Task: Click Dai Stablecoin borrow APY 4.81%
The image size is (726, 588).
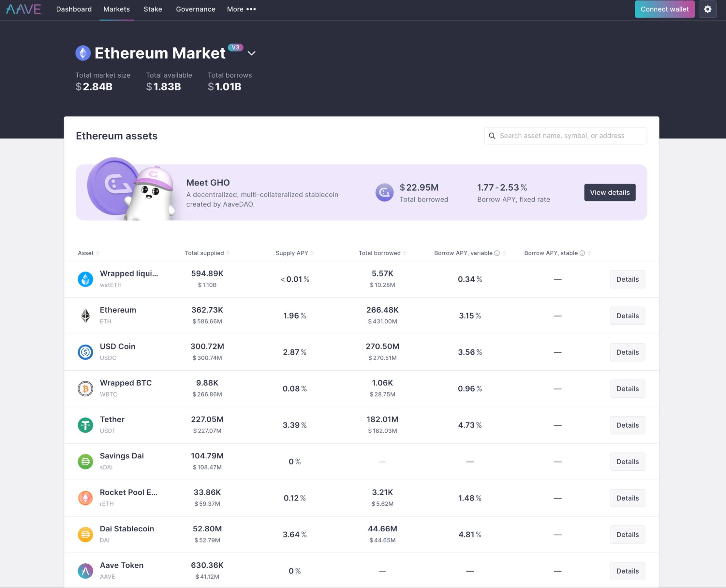Action: [470, 535]
